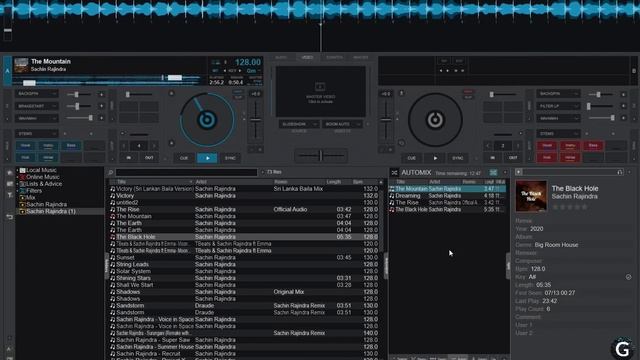Viewport: 640px width, 360px height.
Task: Switch to the AUDIO mixer tab
Action: pos(281,58)
